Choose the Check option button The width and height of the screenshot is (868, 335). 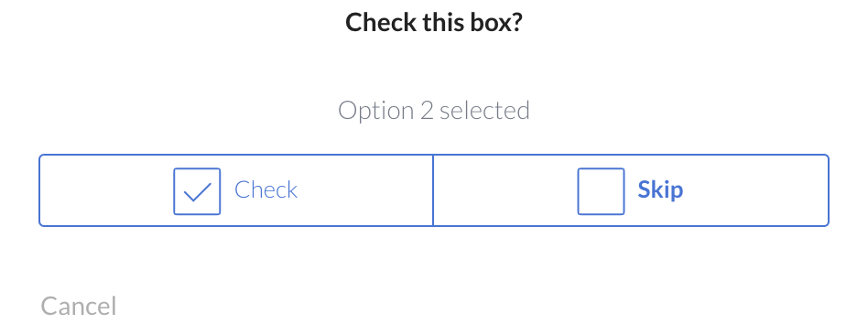[236, 190]
